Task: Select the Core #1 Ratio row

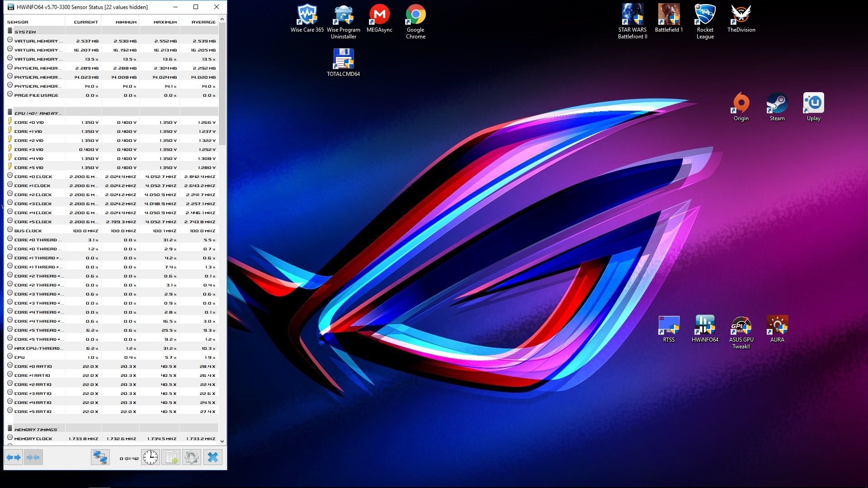Action: pos(112,375)
